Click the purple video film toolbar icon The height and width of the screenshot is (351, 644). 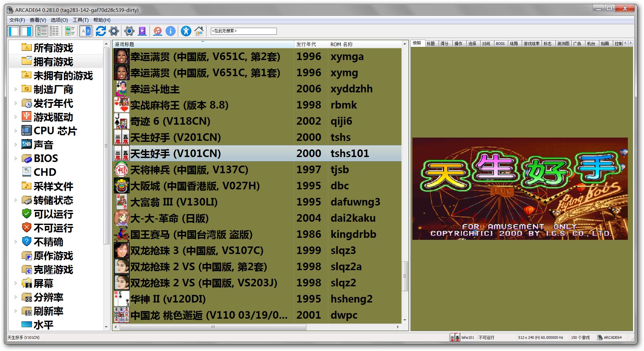[x=142, y=31]
